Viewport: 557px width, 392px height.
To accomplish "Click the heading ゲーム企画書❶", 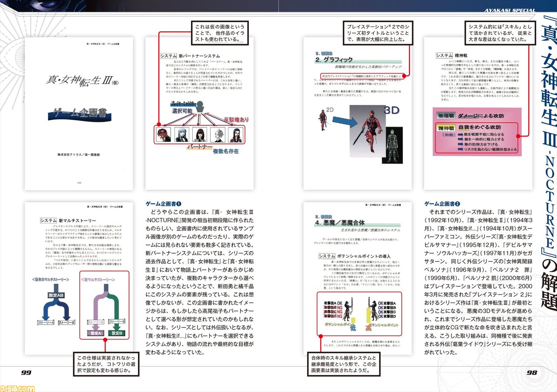I will 163,204.
